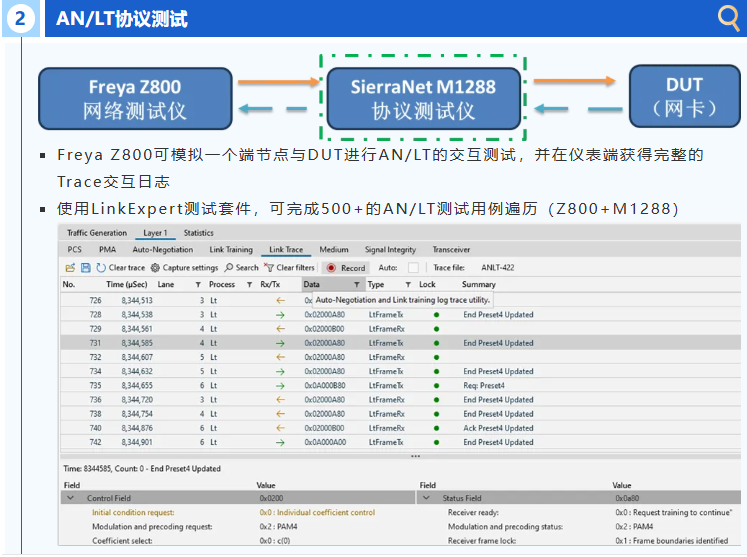Click the green lock dot in row 742
This screenshot has height=557, width=747.
436,443
